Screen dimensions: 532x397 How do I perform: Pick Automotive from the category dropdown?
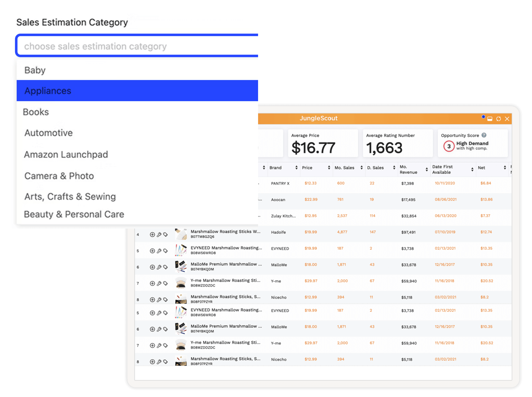pyautogui.click(x=137, y=133)
